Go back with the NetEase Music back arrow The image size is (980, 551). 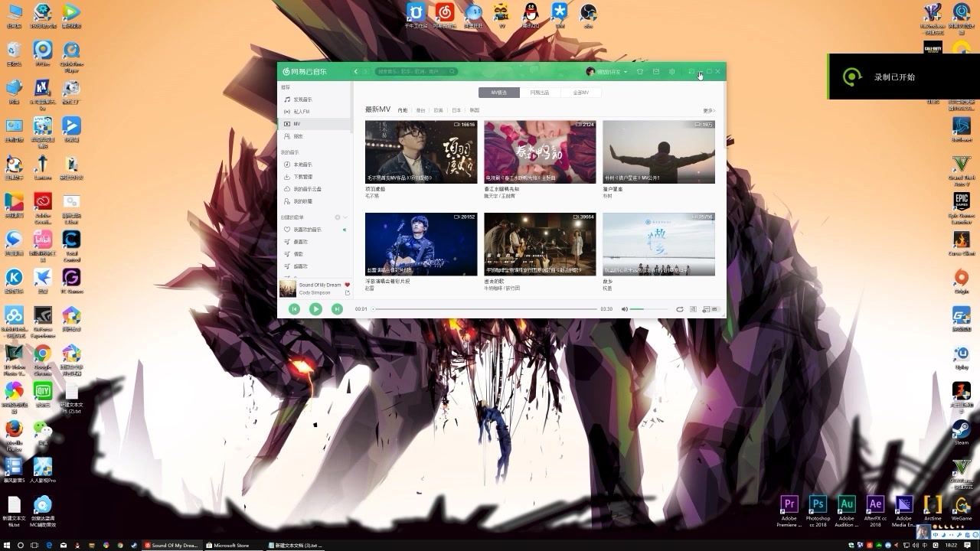pos(356,71)
